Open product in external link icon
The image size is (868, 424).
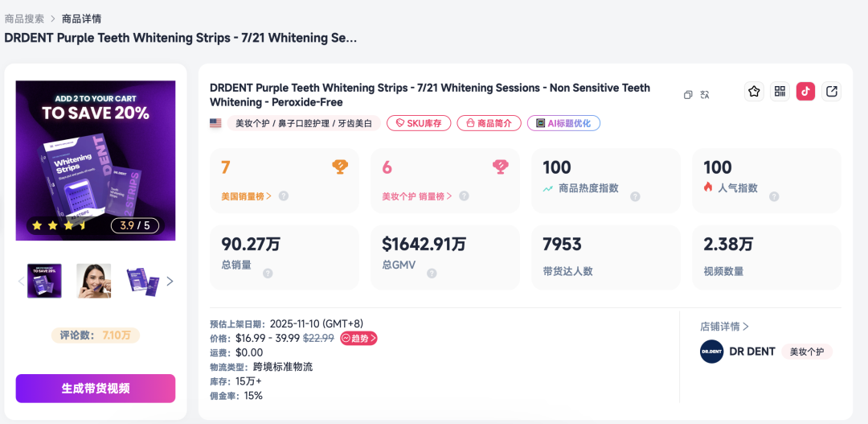832,92
